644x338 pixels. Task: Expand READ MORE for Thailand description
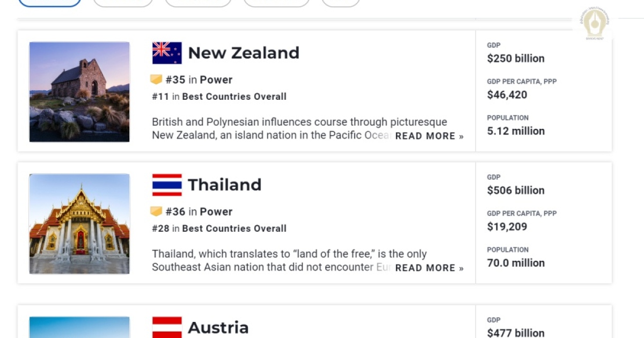(x=429, y=268)
